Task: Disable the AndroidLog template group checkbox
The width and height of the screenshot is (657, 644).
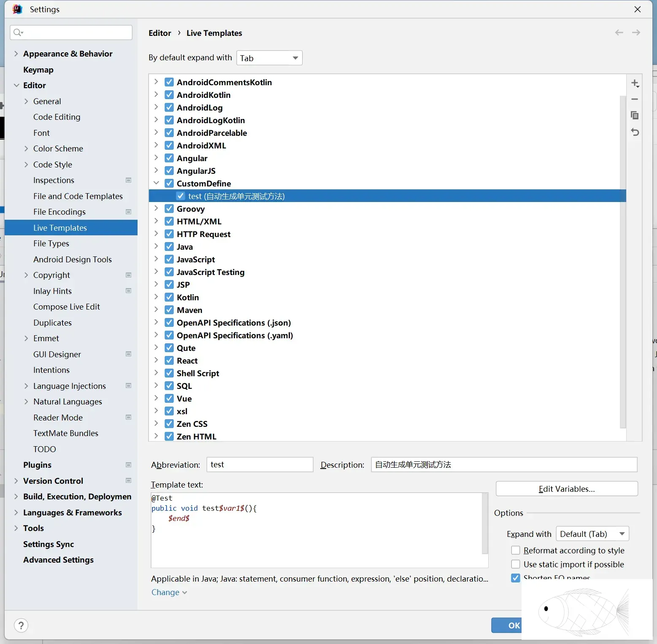Action: pyautogui.click(x=169, y=108)
